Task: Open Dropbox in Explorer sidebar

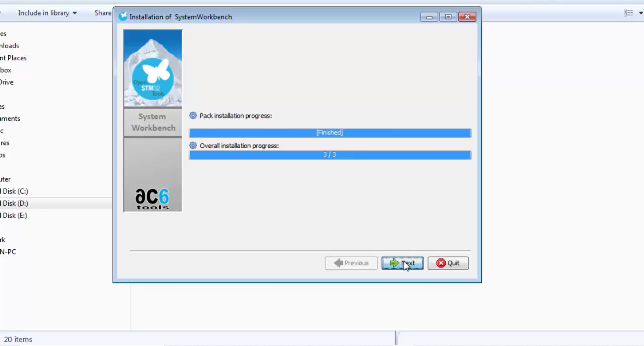Action: click(x=6, y=70)
